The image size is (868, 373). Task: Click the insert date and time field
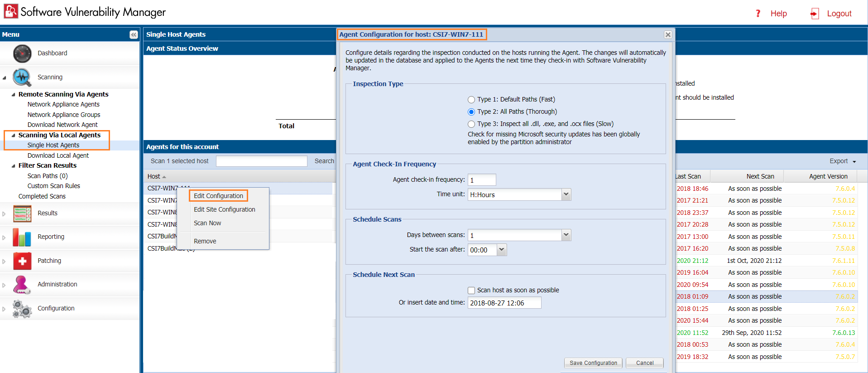pos(504,303)
